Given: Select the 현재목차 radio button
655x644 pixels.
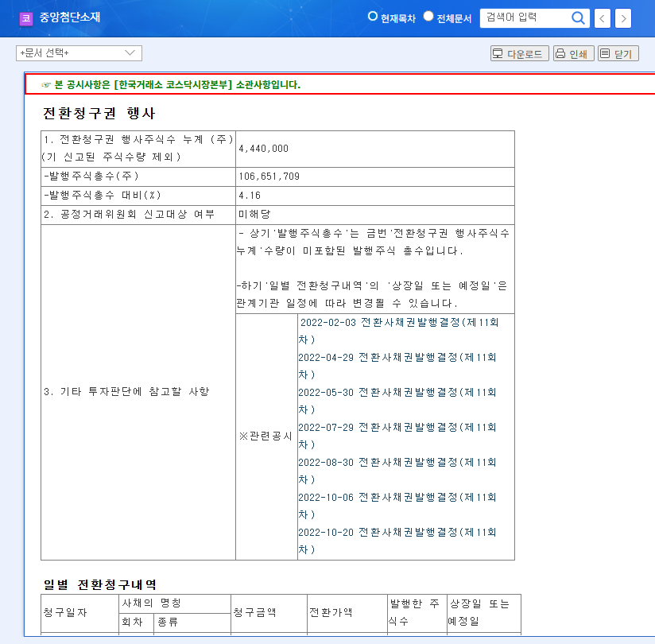Looking at the screenshot, I should [x=372, y=16].
